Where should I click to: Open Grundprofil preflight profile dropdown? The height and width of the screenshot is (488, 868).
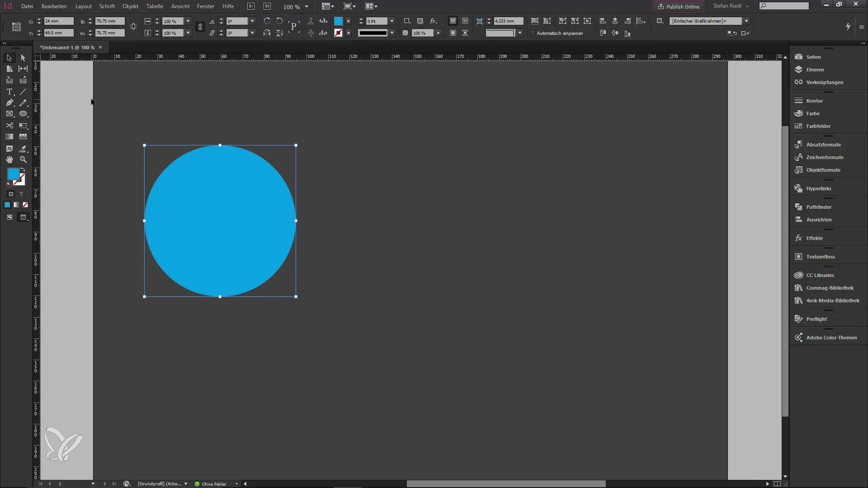pyautogui.click(x=186, y=483)
